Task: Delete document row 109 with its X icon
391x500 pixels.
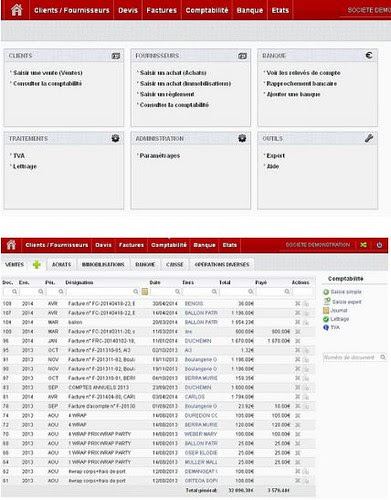Action: pos(298,303)
